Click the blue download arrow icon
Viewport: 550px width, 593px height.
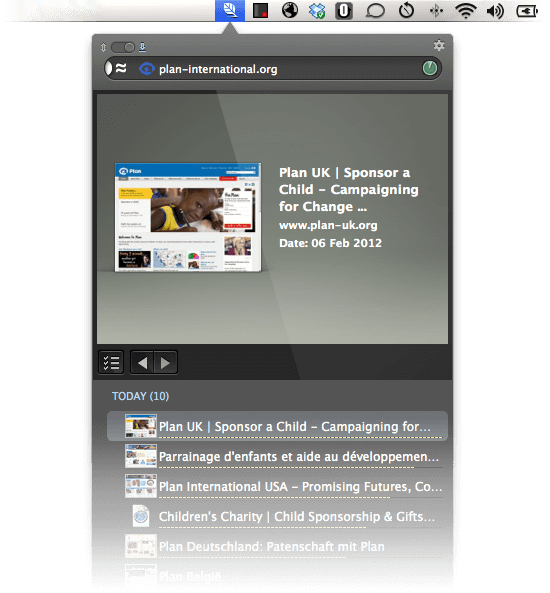tap(142, 47)
